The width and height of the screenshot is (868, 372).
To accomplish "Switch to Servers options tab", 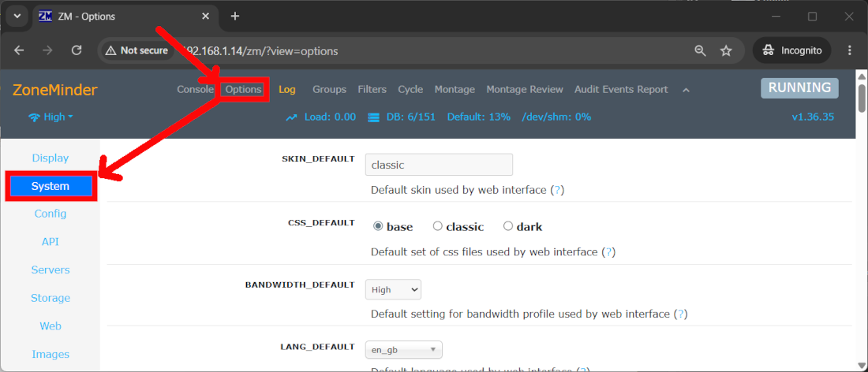I will click(x=51, y=270).
